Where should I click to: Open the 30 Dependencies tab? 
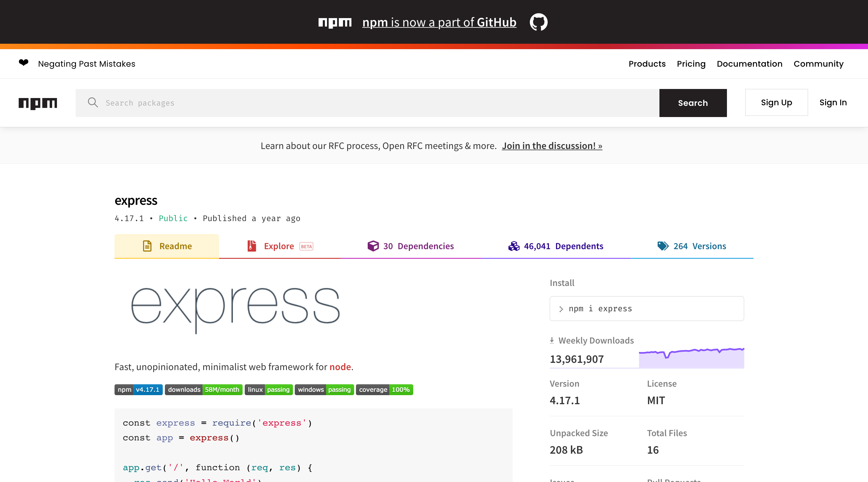coord(411,246)
